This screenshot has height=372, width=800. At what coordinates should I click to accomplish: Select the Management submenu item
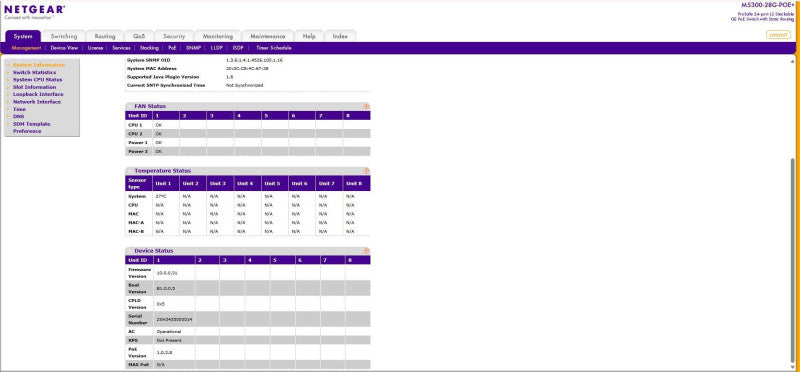click(26, 48)
